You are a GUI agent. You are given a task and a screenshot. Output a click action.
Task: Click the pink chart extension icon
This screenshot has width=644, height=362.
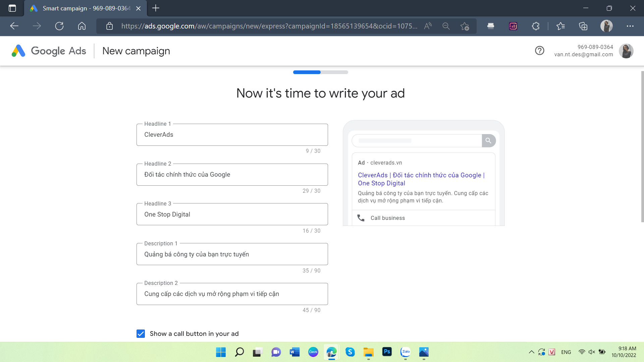point(513,26)
